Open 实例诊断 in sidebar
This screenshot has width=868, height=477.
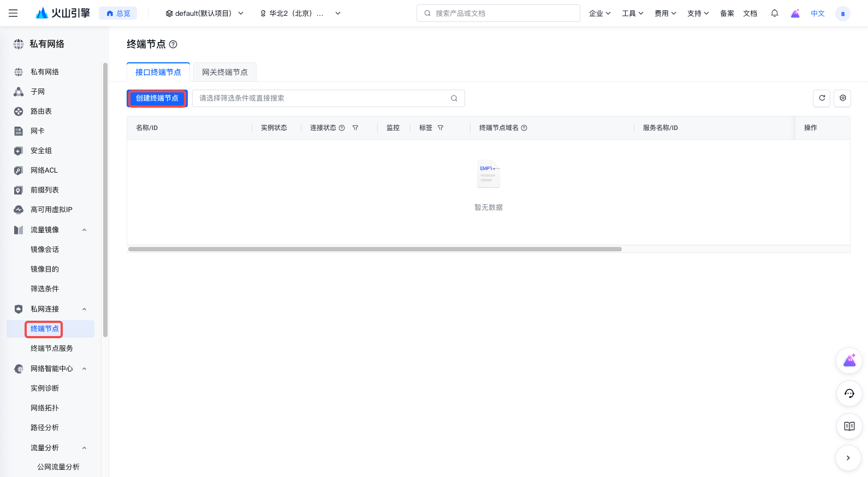(45, 388)
